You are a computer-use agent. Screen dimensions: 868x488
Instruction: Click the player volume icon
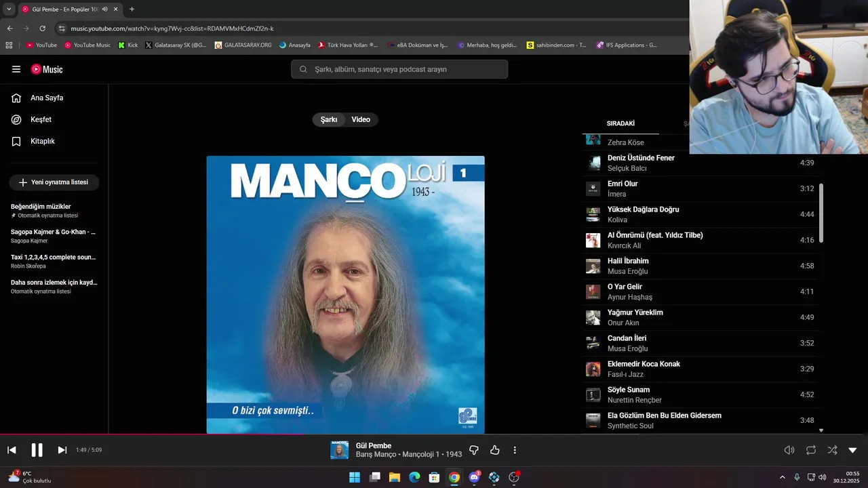tap(789, 450)
